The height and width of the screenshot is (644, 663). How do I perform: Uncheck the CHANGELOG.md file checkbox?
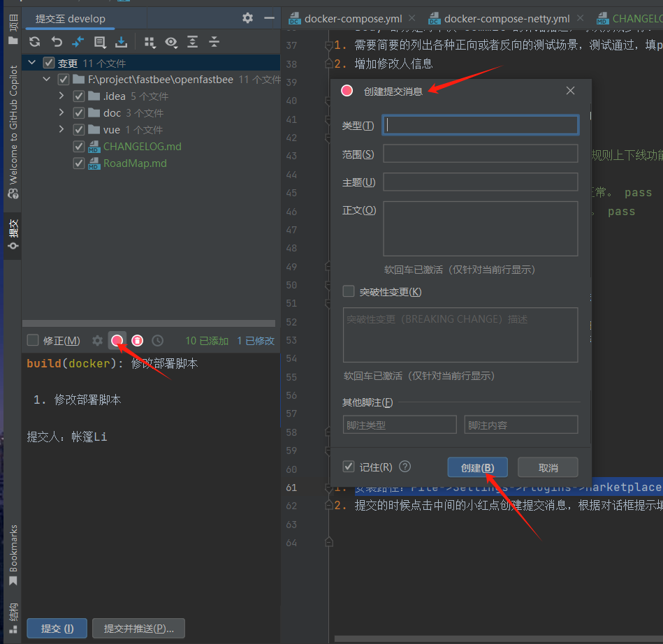pos(79,147)
